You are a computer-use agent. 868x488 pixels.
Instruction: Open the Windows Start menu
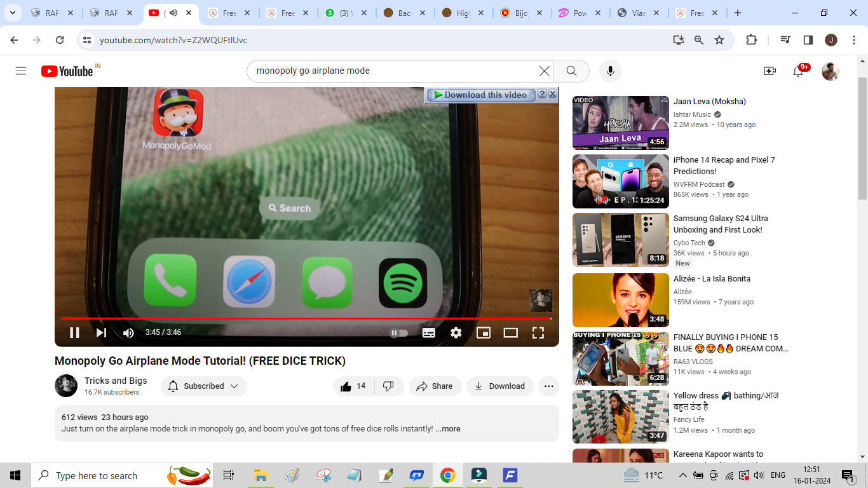[15, 475]
